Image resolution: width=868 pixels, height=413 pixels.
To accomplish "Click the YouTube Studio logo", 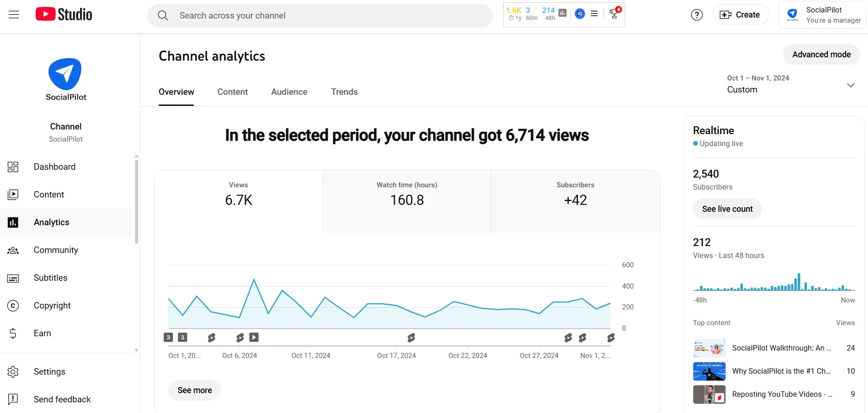I will pos(64,15).
